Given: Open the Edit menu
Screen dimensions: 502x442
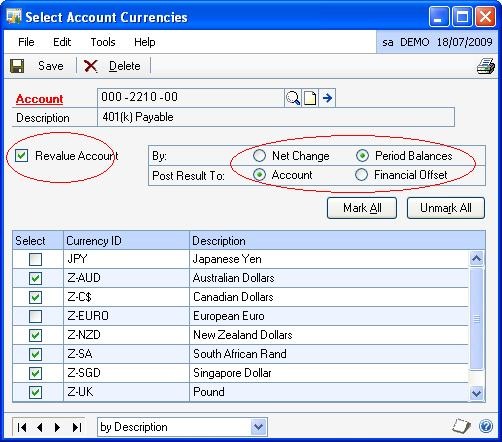Looking at the screenshot, I should coord(62,42).
